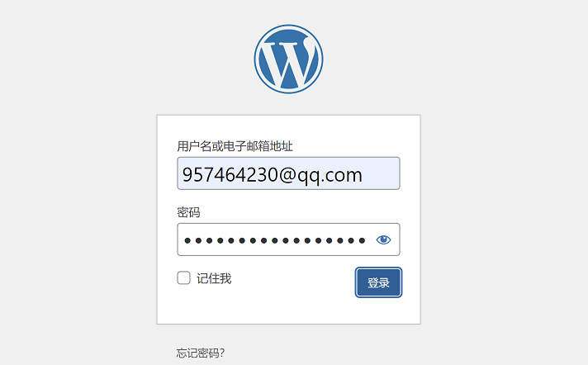Focus the username or email input field

(x=288, y=173)
